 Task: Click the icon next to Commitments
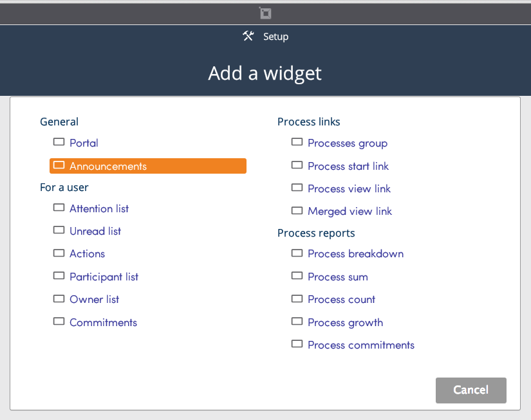[59, 321]
